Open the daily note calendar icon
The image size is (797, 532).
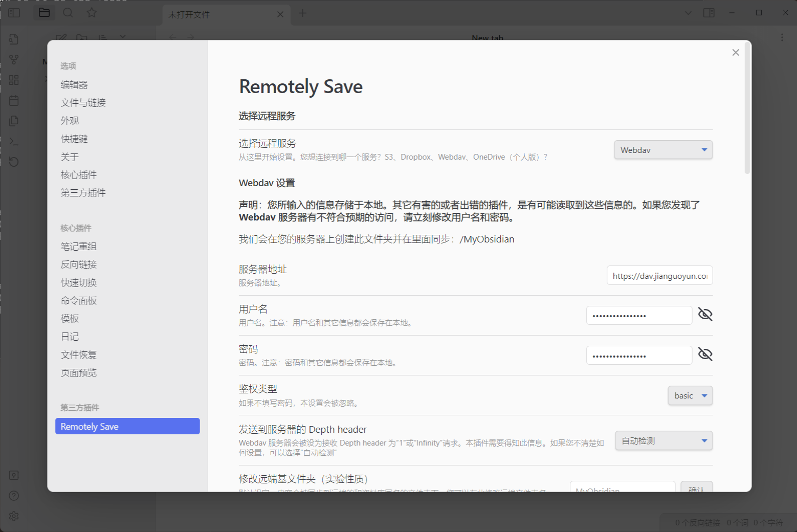tap(14, 101)
